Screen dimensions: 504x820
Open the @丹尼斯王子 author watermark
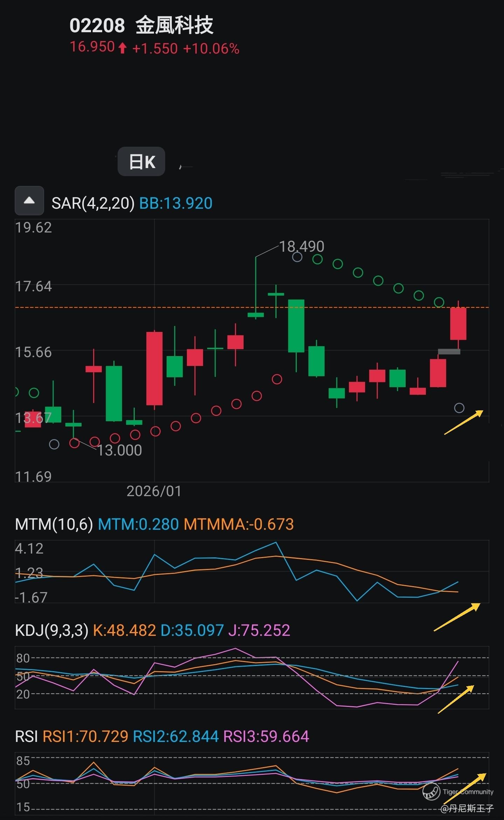[467, 808]
